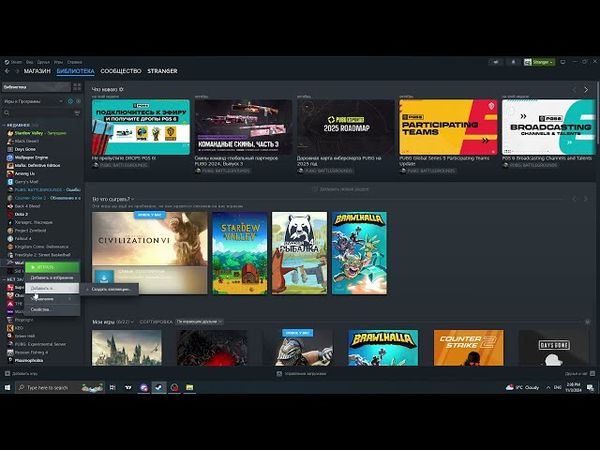The image size is (600, 450).
Task: Click the Windows taskbar search box
Action: (60, 388)
